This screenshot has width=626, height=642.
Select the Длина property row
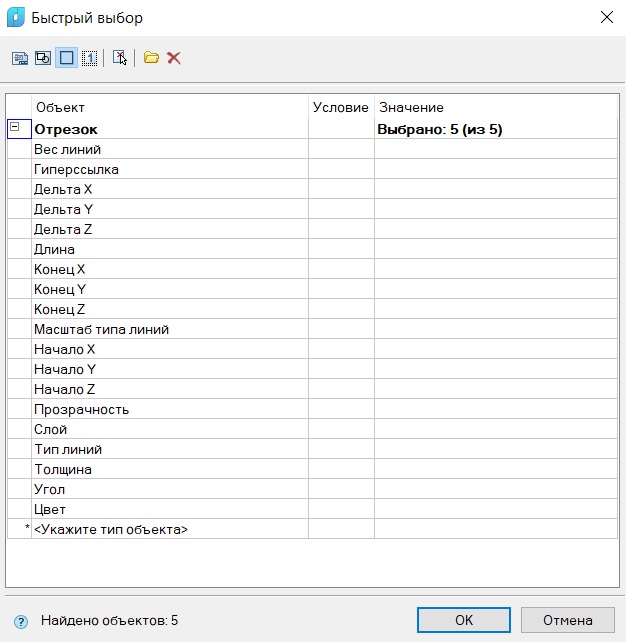170,249
